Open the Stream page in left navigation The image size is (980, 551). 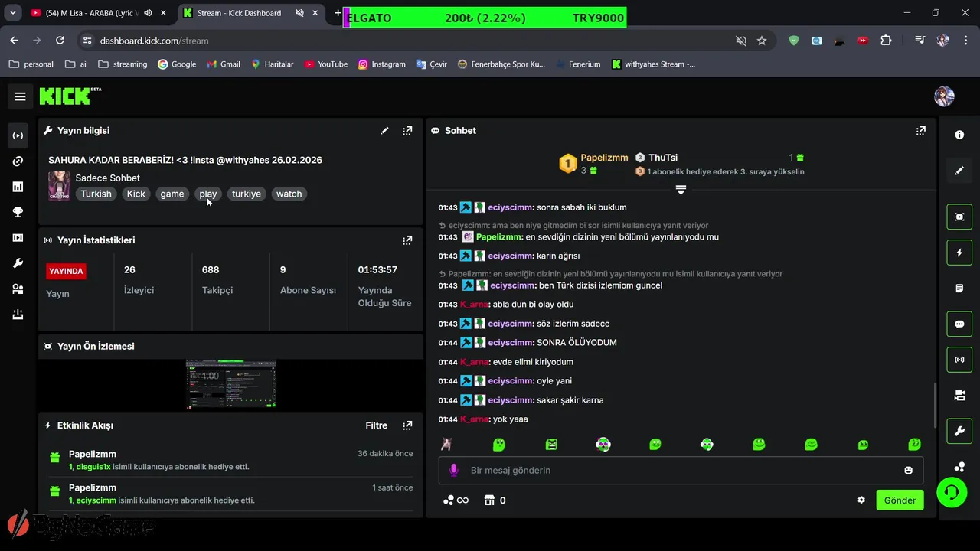[x=18, y=135]
